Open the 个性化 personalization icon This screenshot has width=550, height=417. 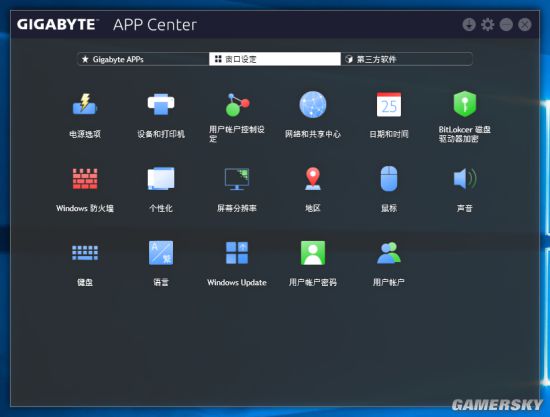(x=161, y=179)
